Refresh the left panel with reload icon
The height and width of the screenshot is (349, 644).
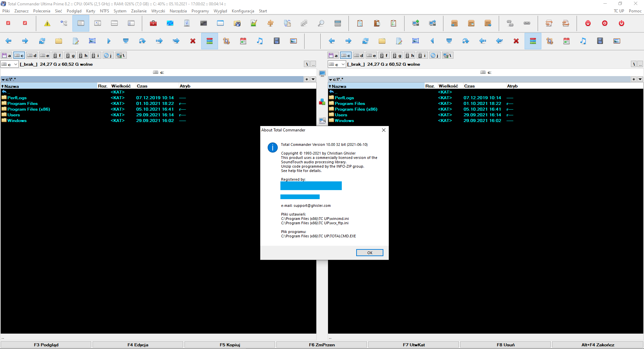(42, 41)
